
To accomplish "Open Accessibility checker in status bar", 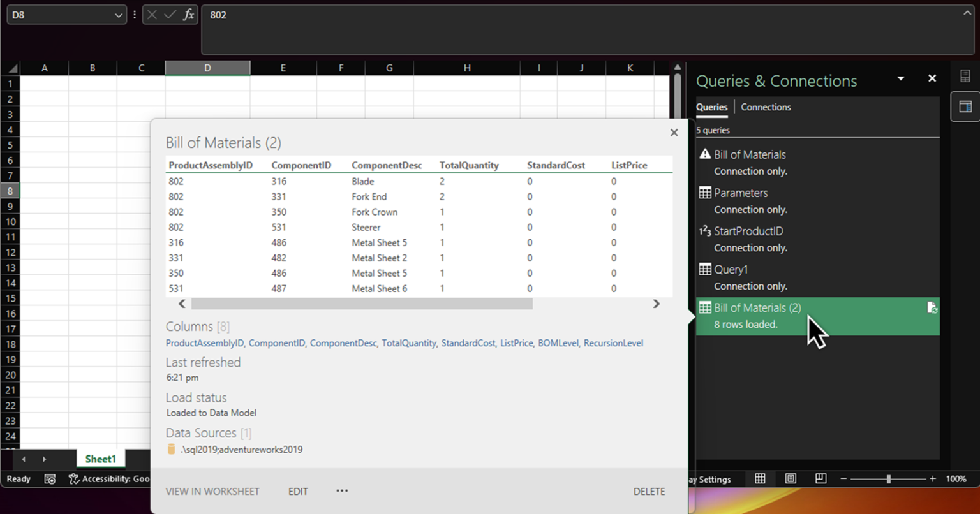I will point(110,479).
